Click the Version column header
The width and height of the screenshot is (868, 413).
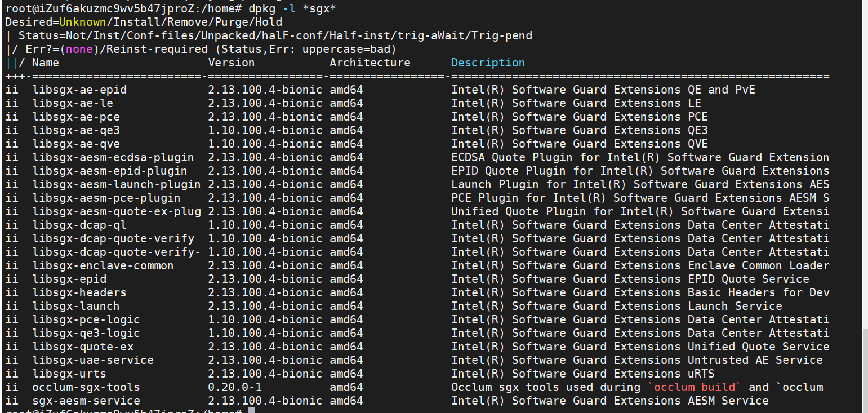click(231, 63)
